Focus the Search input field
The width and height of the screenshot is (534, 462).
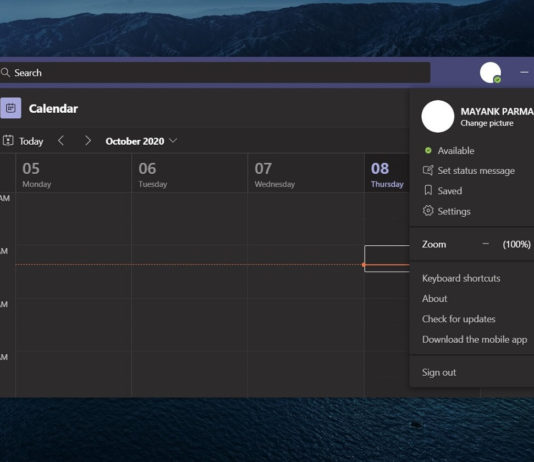pyautogui.click(x=215, y=72)
